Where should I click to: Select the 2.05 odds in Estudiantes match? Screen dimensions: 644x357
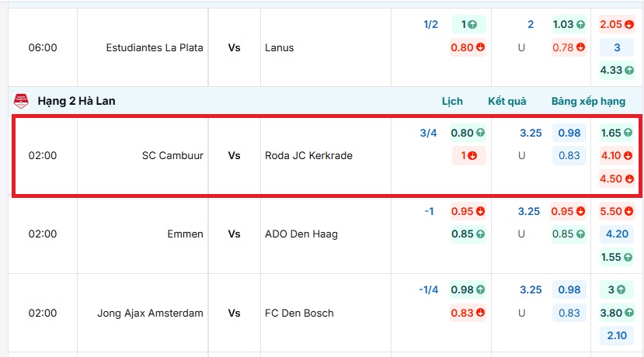point(616,24)
